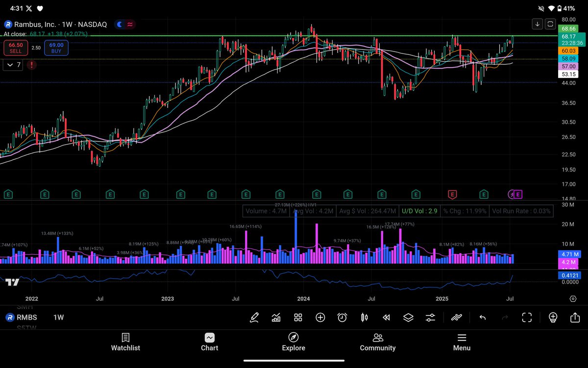Open the indicators chart icon

(x=276, y=317)
